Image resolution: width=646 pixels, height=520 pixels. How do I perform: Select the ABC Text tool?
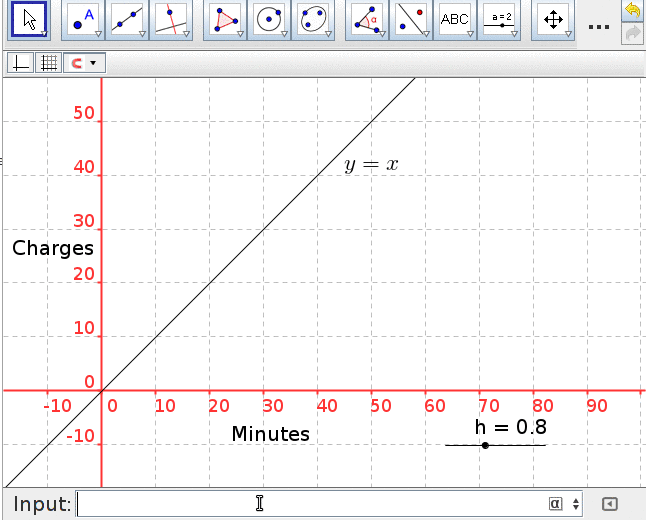455,20
